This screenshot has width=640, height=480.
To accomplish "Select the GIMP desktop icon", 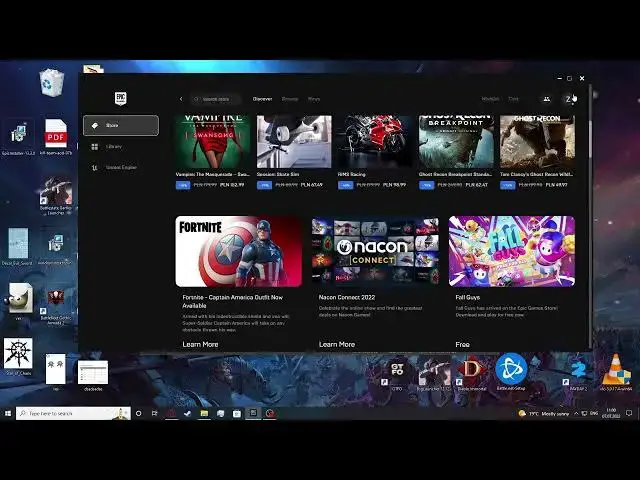I will 19,300.
